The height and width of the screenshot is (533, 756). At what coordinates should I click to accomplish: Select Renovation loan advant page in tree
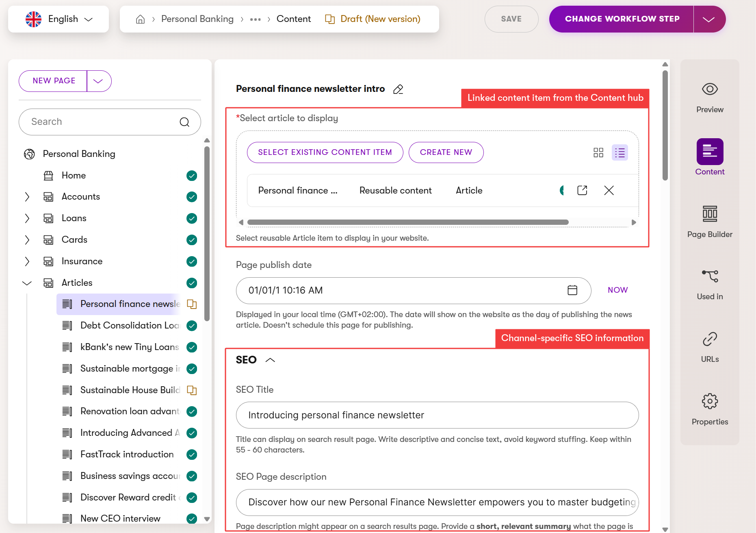click(x=130, y=411)
